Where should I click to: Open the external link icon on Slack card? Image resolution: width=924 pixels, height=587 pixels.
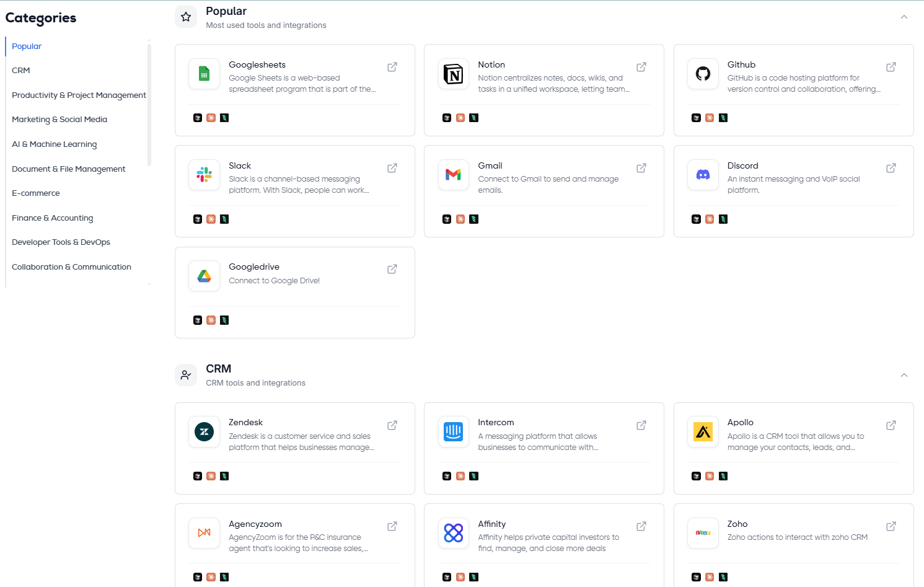click(392, 168)
